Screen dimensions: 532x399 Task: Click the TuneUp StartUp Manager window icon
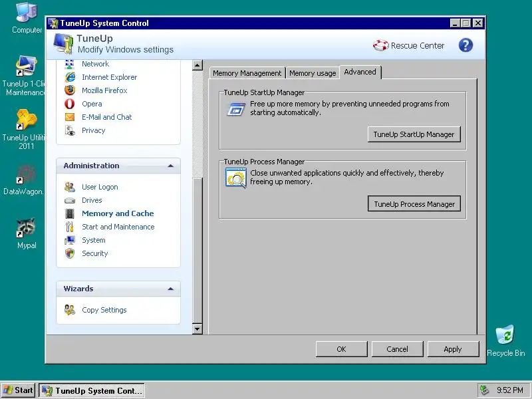coord(236,109)
